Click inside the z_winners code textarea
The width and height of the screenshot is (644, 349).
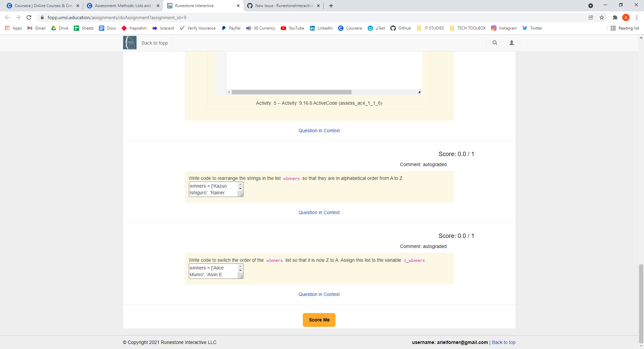coord(213,271)
